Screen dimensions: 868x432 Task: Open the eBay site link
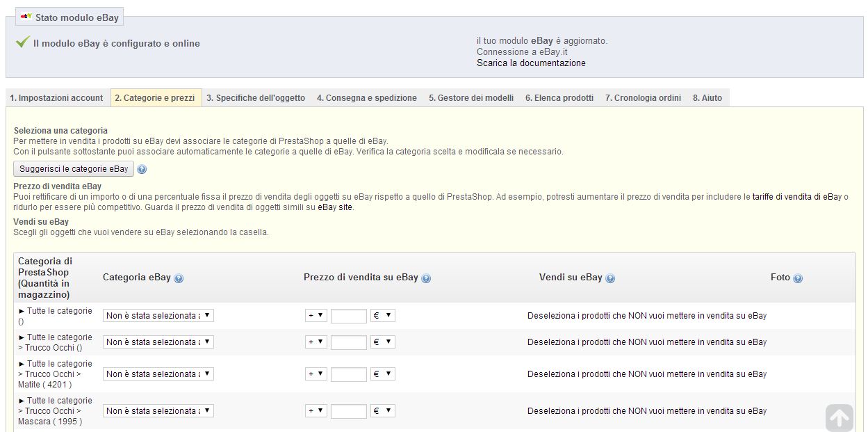(335, 207)
